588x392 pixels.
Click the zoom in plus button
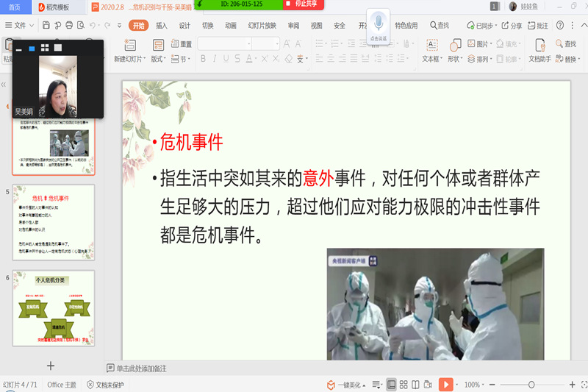pos(573,385)
